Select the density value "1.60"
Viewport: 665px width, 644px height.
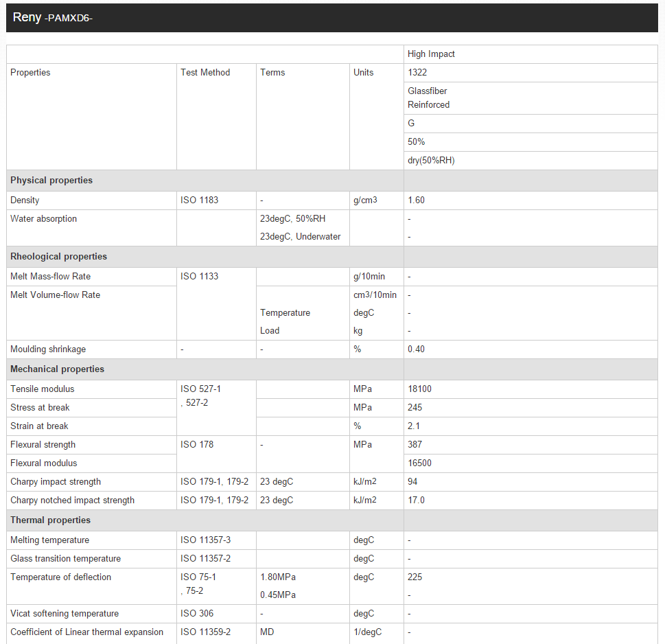click(416, 200)
